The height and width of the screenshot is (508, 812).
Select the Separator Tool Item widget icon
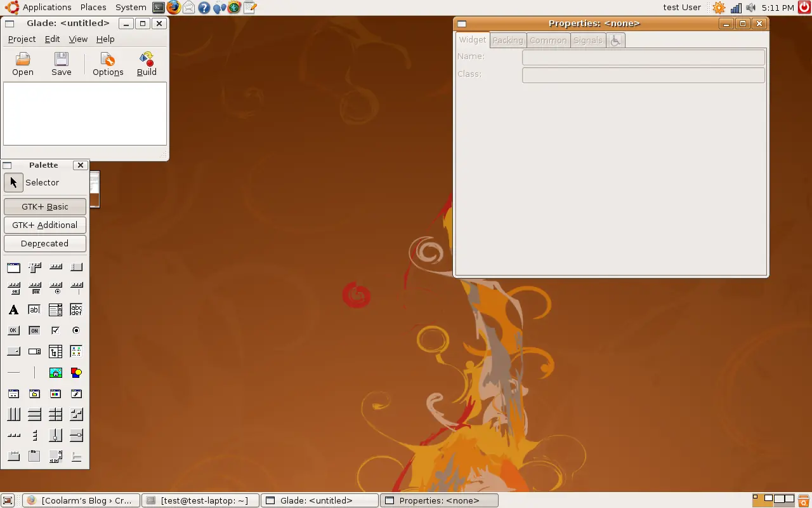(77, 288)
